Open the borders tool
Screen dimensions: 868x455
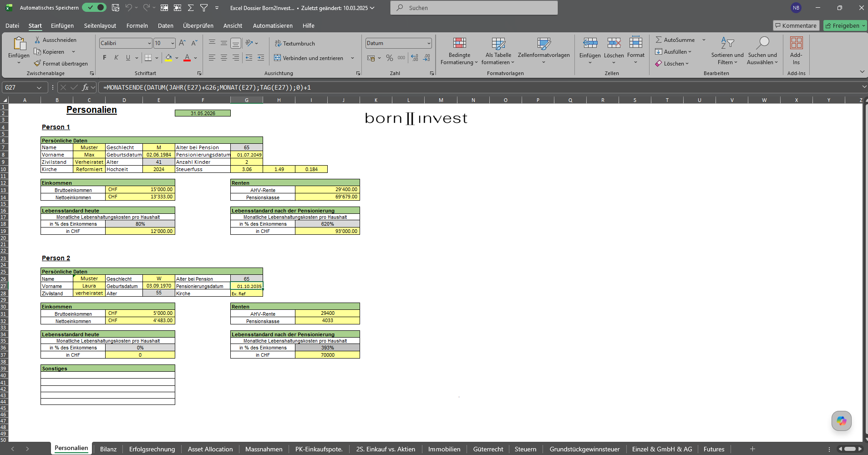[148, 58]
